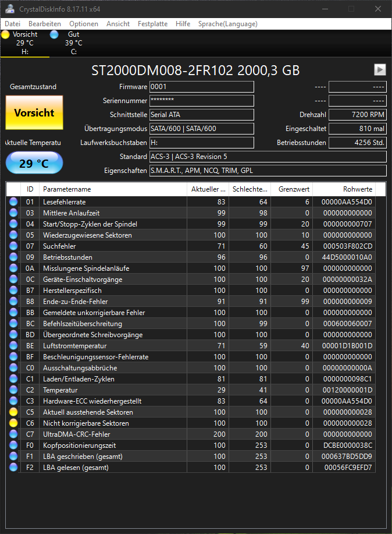Open the Bearbeiten menu
Screen dimensions: 392x534
[45, 24]
